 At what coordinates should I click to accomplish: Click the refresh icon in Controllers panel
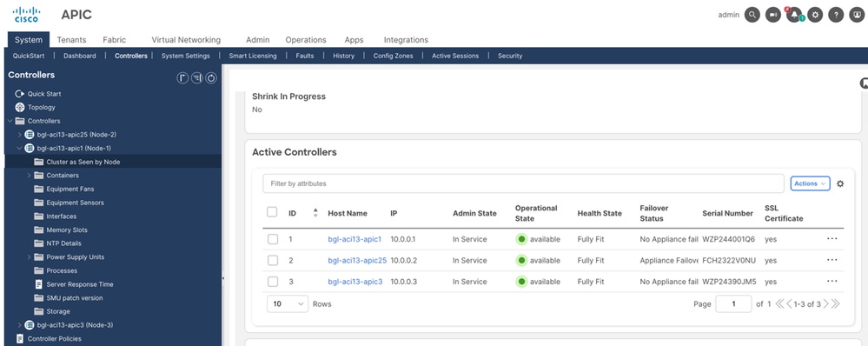point(211,78)
